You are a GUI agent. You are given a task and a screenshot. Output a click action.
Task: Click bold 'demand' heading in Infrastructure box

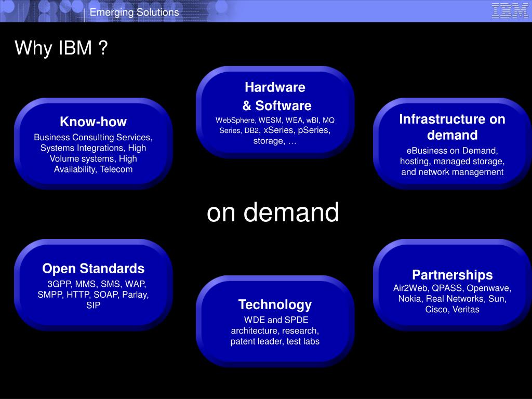(x=453, y=135)
